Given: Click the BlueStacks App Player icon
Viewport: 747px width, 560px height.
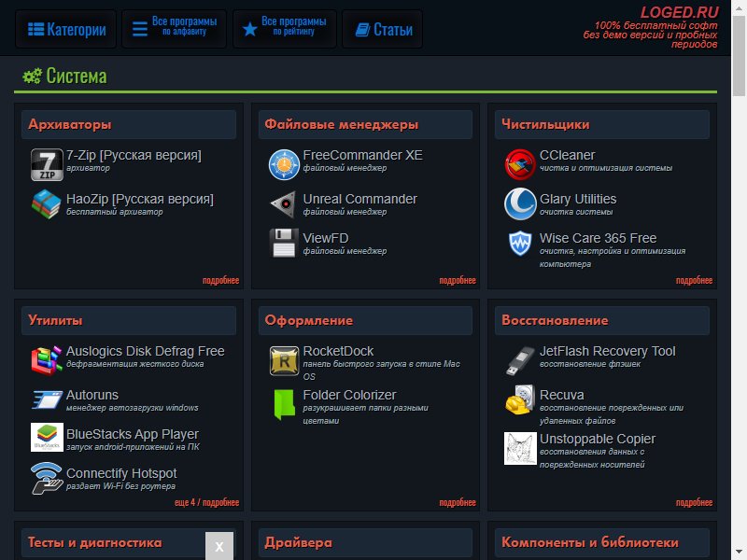Looking at the screenshot, I should (x=47, y=437).
